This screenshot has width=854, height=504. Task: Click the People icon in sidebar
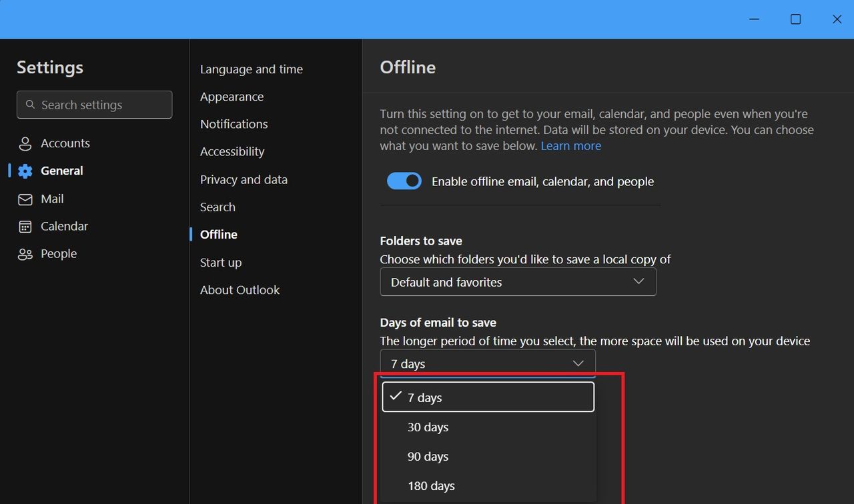25,255
